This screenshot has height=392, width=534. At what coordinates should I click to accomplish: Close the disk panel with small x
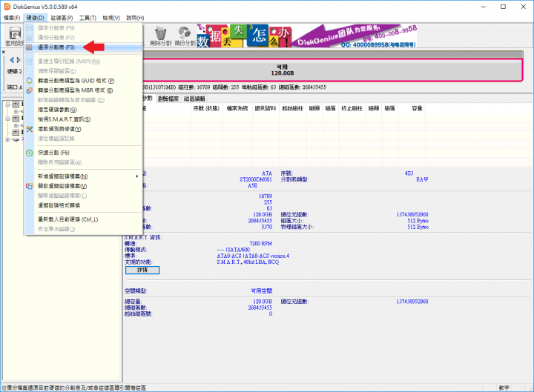pyautogui.click(x=4, y=52)
